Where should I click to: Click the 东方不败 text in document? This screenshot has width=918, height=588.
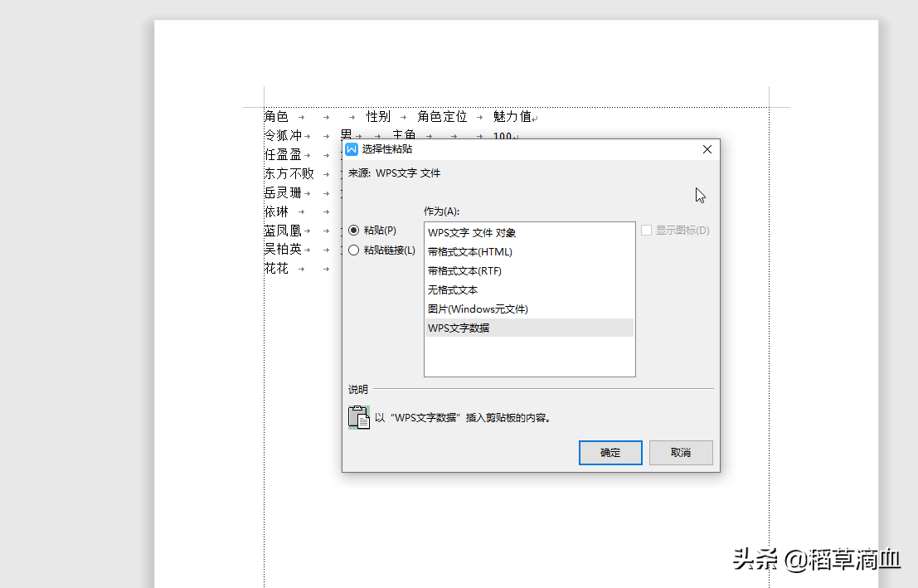click(x=289, y=173)
